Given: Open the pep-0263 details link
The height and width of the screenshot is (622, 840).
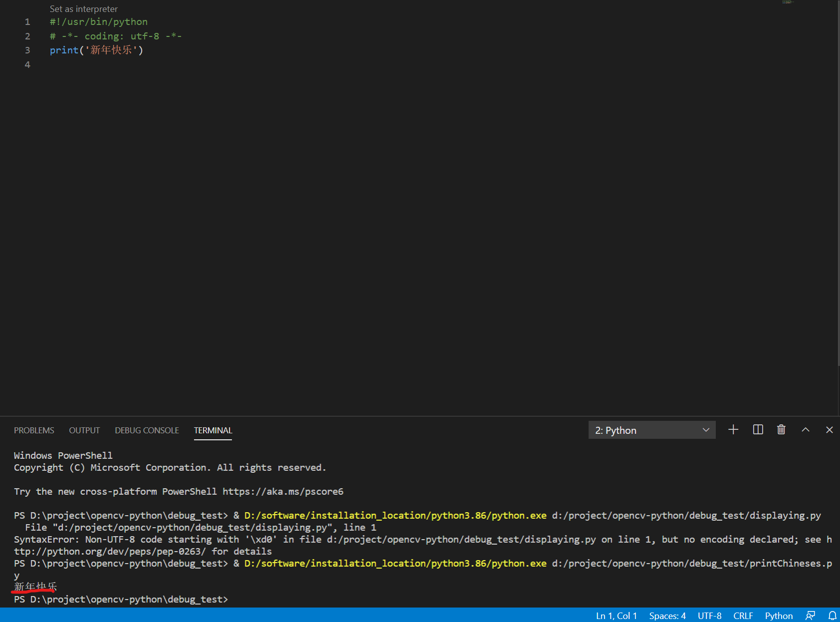Looking at the screenshot, I should click(109, 551).
